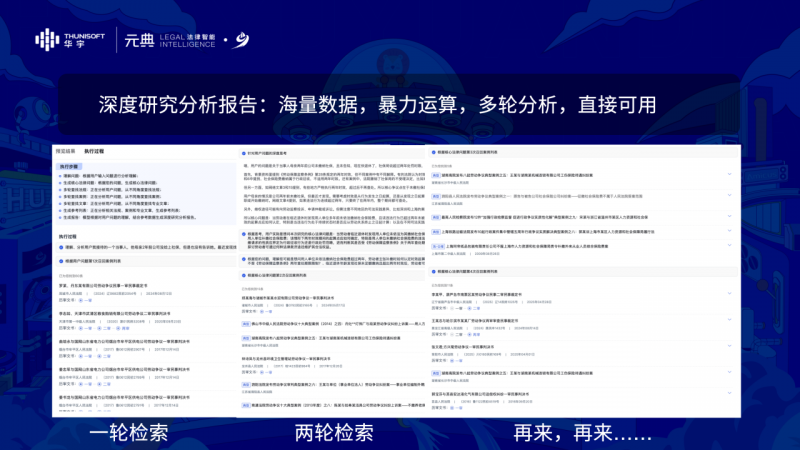Click the swirl logo beside Legal Intelligence

[241, 40]
